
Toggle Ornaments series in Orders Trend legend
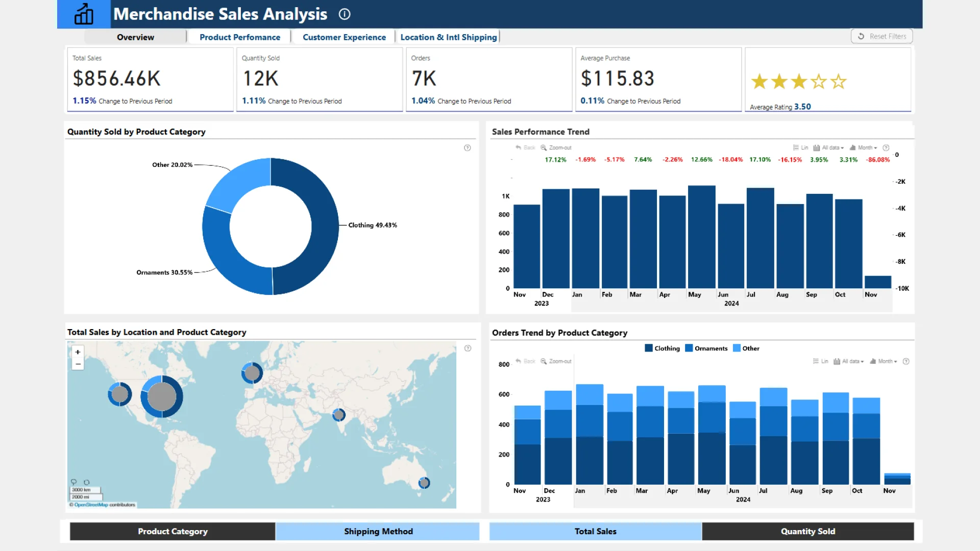pyautogui.click(x=706, y=348)
